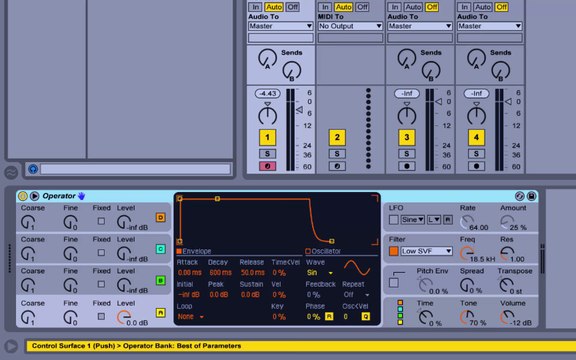This screenshot has height=360, width=576.
Task: Open track 2 MIDI To No Output dropdown
Action: tap(350, 26)
